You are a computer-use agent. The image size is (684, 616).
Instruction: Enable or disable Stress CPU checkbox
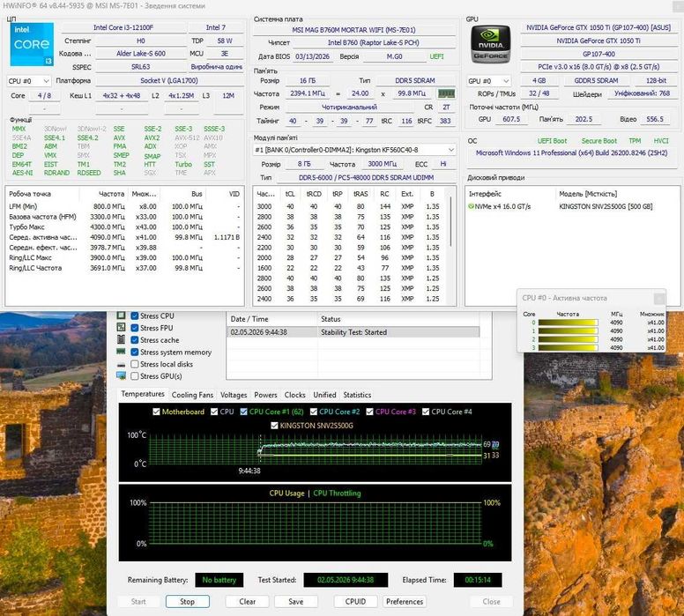coord(135,315)
